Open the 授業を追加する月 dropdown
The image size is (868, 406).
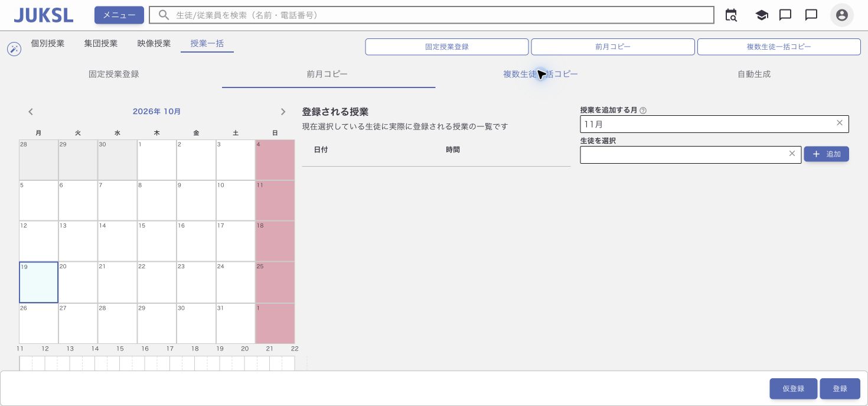tap(714, 124)
